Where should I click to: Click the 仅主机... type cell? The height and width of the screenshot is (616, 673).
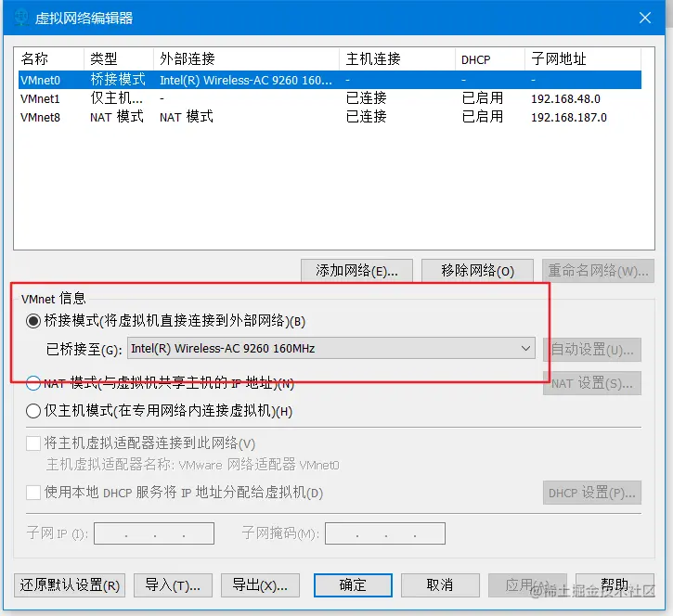point(116,98)
